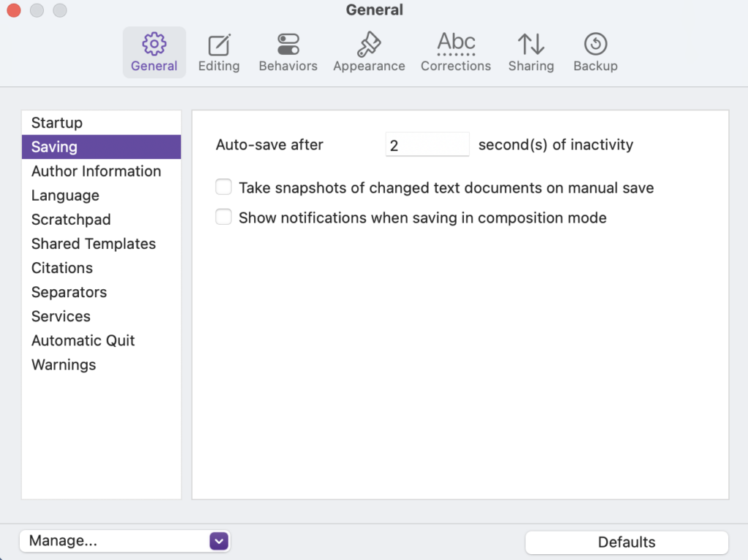Open Appearance paintbrush settings

(x=369, y=52)
